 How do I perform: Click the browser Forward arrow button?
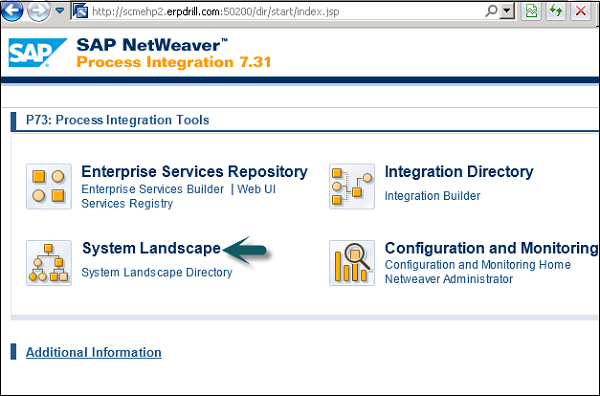[38, 11]
